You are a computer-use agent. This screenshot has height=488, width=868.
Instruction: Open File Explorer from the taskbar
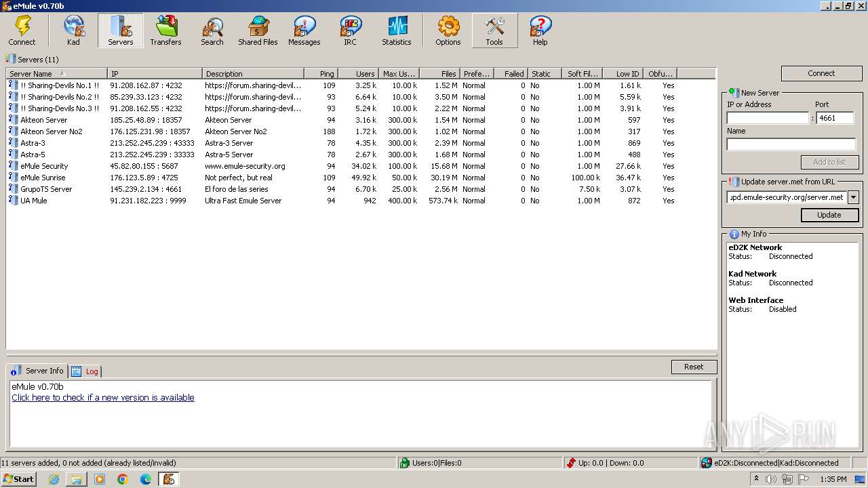[77, 479]
